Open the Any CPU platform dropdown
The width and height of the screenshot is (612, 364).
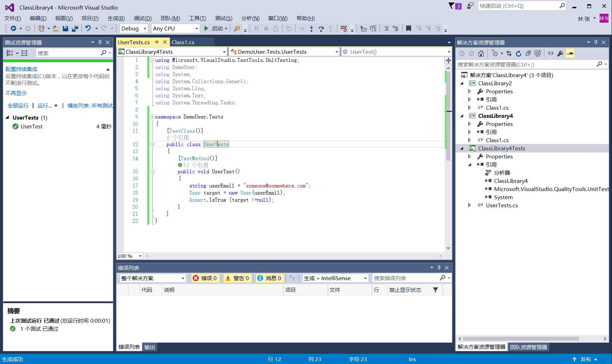point(175,29)
